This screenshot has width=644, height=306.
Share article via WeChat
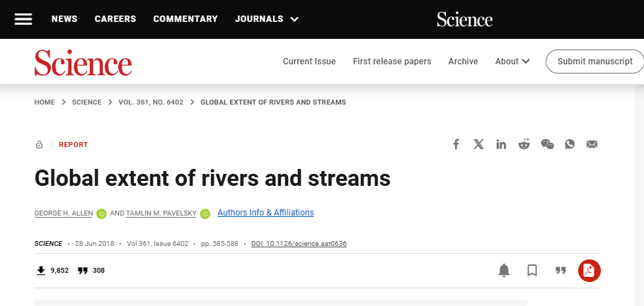pyautogui.click(x=547, y=144)
